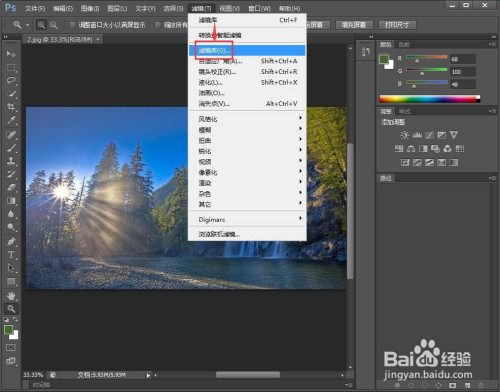
Task: Click the zoom out magnifier icon
Action: 53,25
